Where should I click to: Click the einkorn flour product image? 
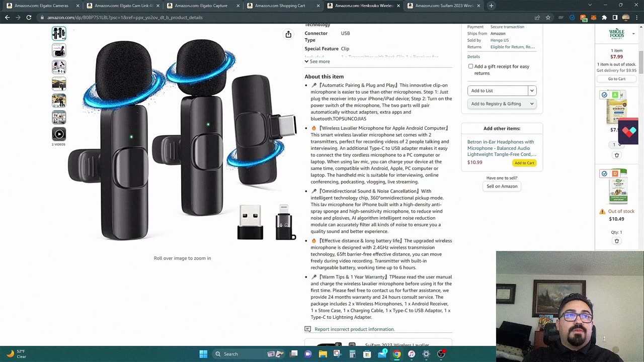click(x=616, y=108)
